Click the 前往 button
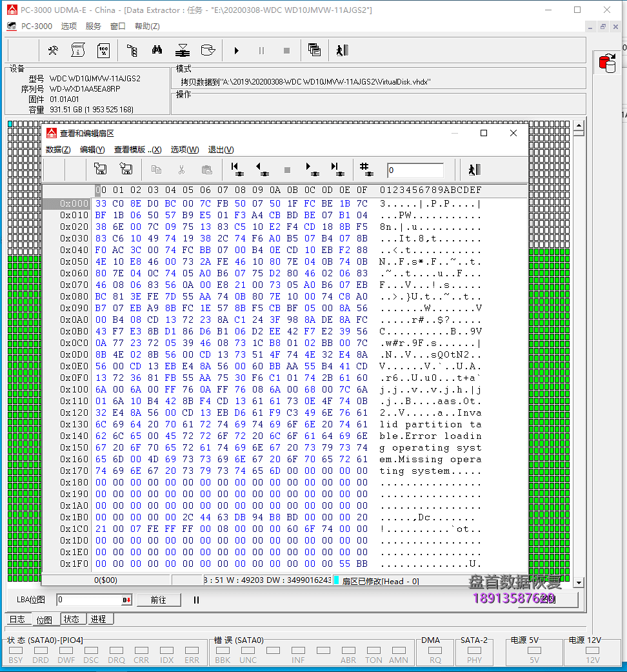This screenshot has width=627, height=672. 159,600
